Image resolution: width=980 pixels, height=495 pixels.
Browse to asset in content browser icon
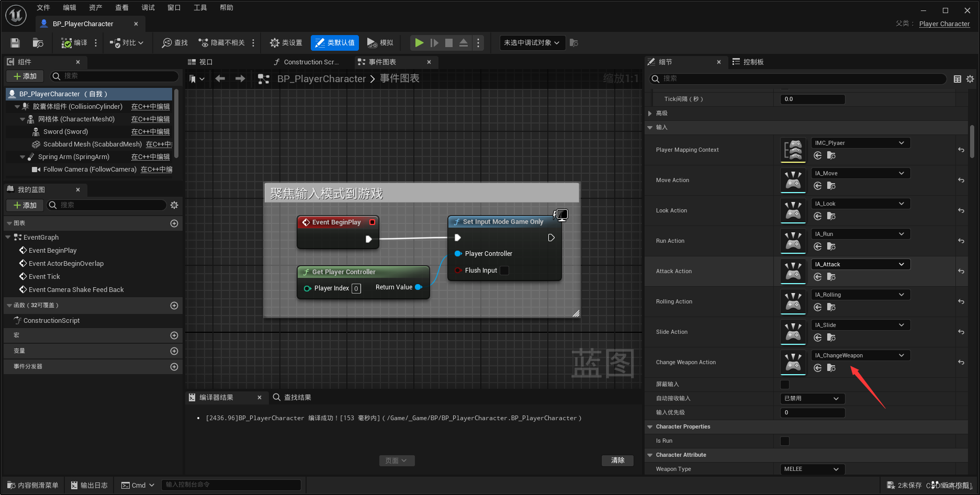pyautogui.click(x=38, y=43)
